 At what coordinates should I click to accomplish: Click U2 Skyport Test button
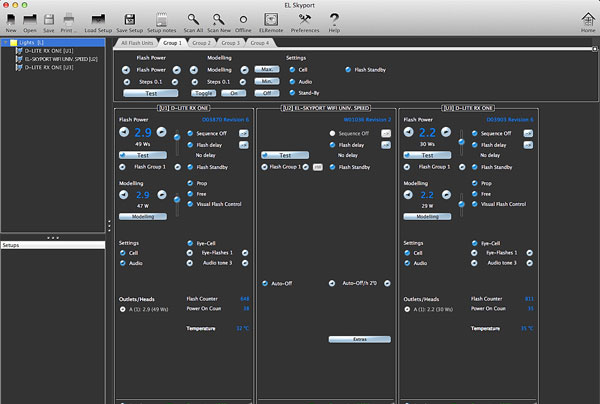click(x=285, y=155)
